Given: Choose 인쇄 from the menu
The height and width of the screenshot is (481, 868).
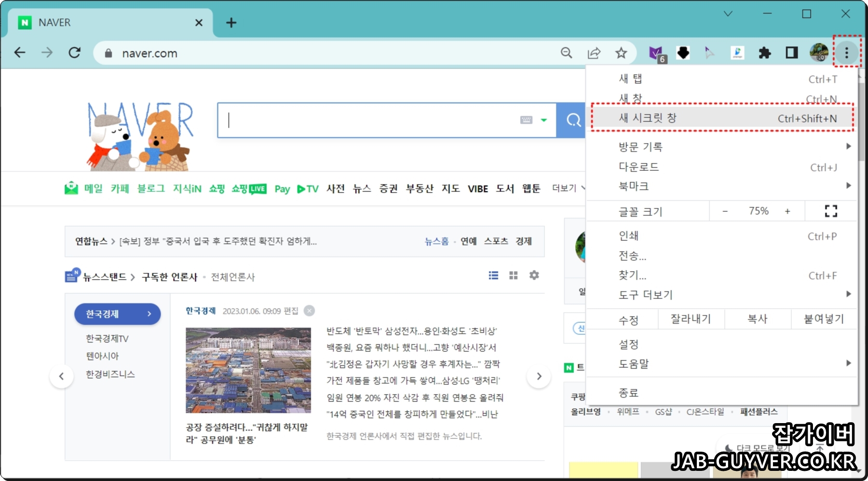Looking at the screenshot, I should pyautogui.click(x=722, y=236).
